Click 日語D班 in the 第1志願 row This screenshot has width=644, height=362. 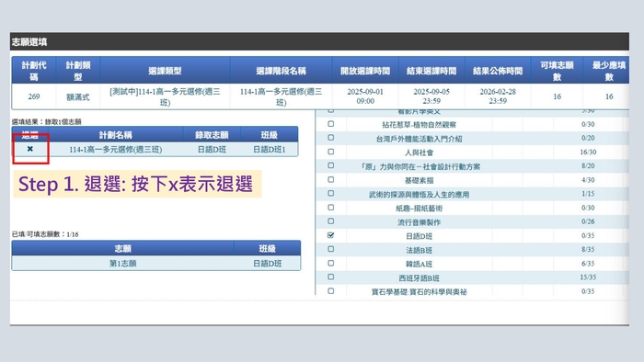[x=268, y=264]
